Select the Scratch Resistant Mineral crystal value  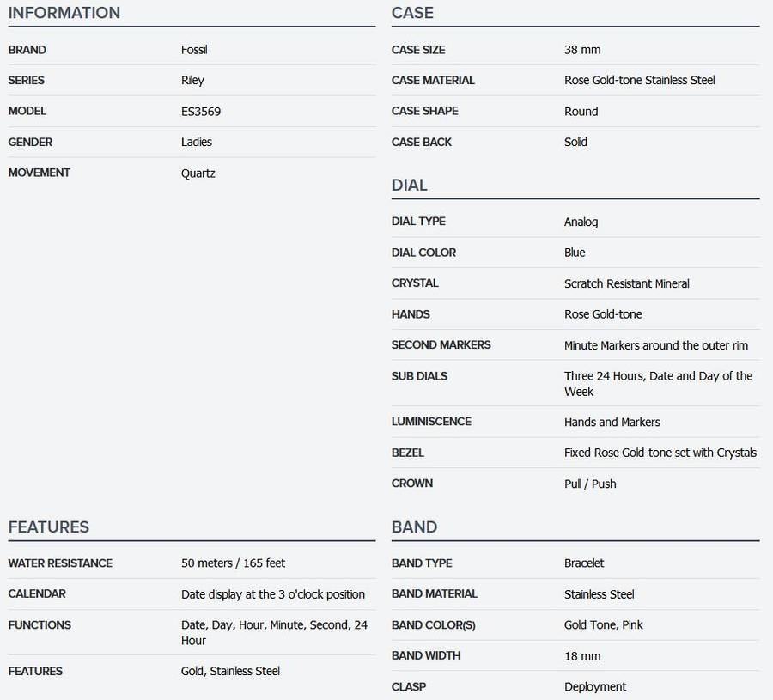[x=626, y=283]
